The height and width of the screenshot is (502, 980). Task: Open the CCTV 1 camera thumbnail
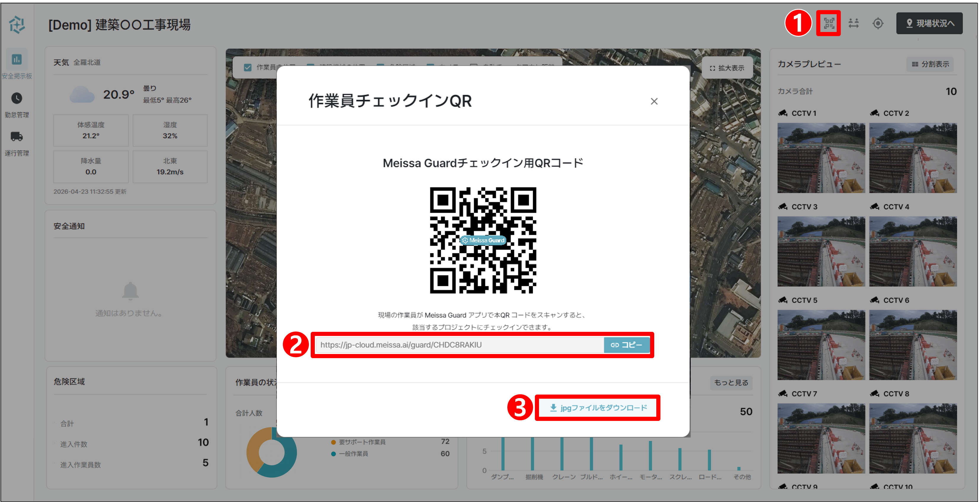821,158
